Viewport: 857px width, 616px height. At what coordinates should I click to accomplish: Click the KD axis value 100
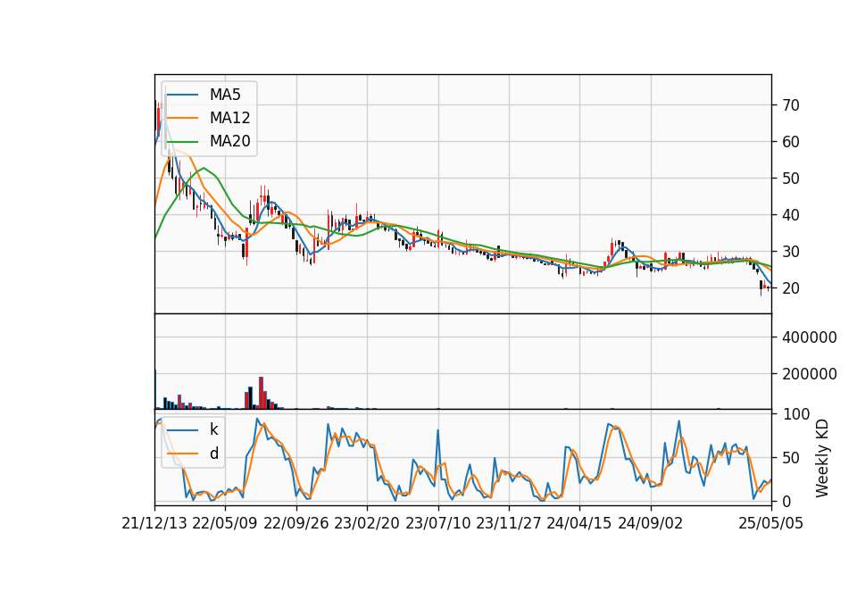pyautogui.click(x=795, y=414)
